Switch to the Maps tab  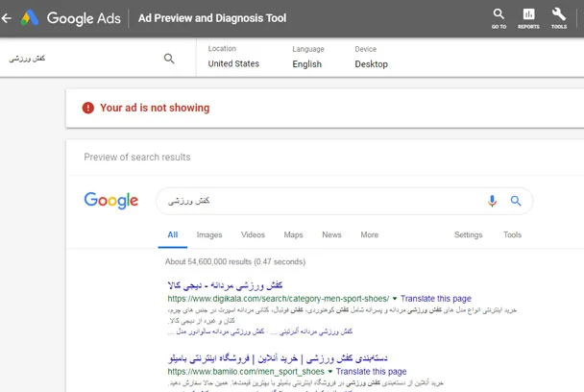[294, 234]
